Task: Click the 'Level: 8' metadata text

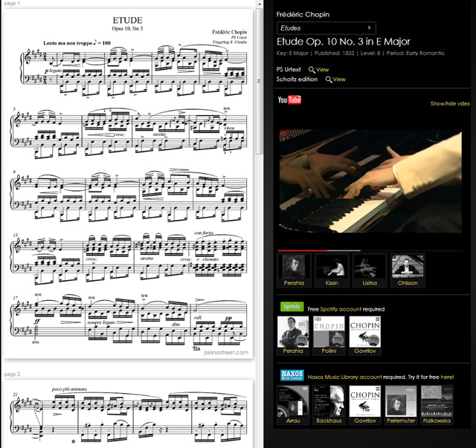Action: coord(370,53)
